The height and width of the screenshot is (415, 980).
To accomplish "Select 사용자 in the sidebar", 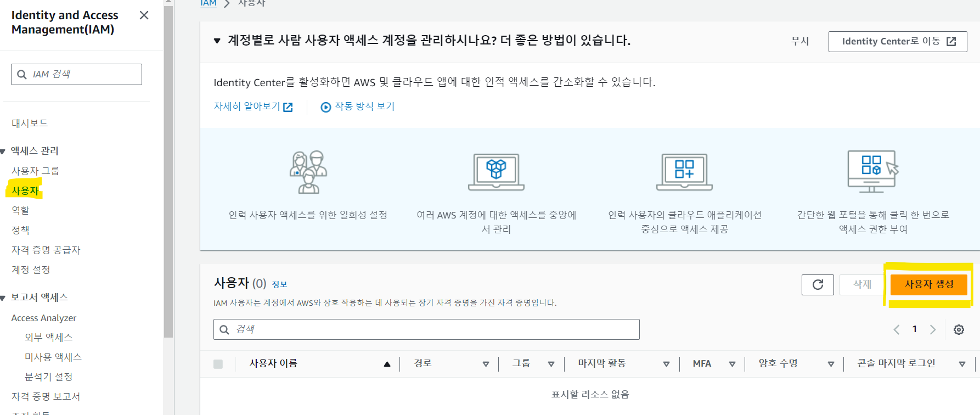I will [25, 190].
